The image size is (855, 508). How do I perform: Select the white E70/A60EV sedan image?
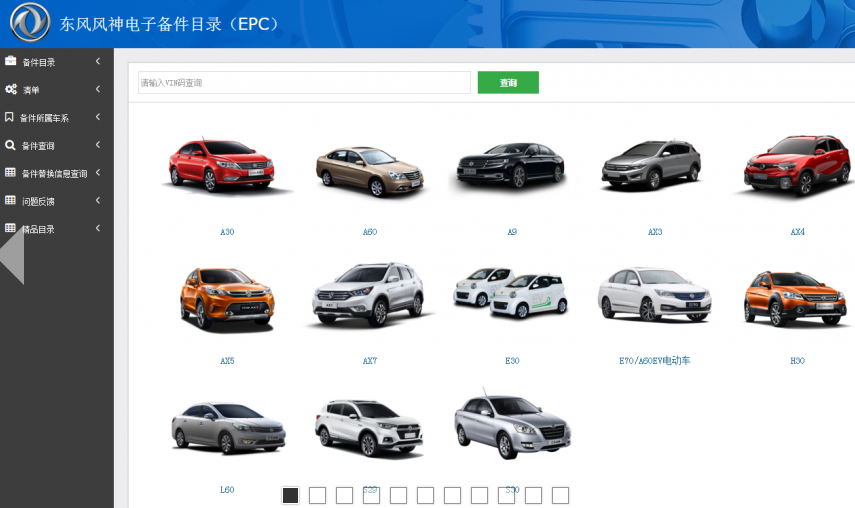click(x=654, y=294)
